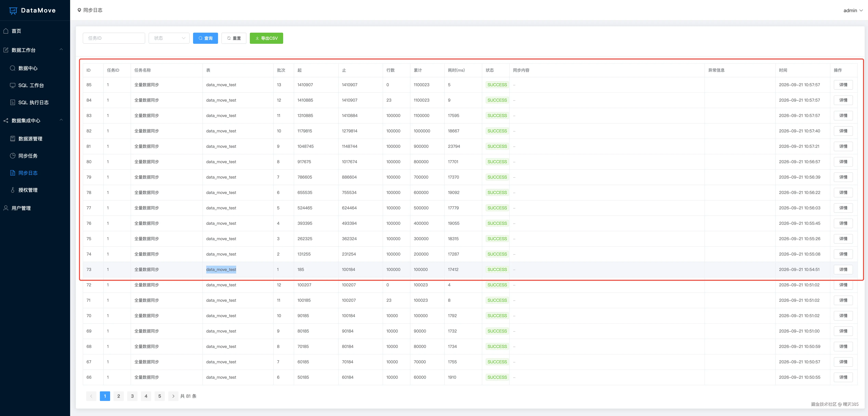Viewport: 868px width, 416px height.
Task: Click the 数据工作台 edit icon
Action: coord(6,50)
